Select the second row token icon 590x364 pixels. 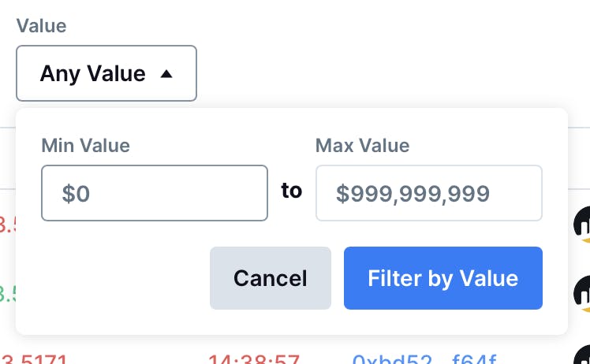point(582,294)
